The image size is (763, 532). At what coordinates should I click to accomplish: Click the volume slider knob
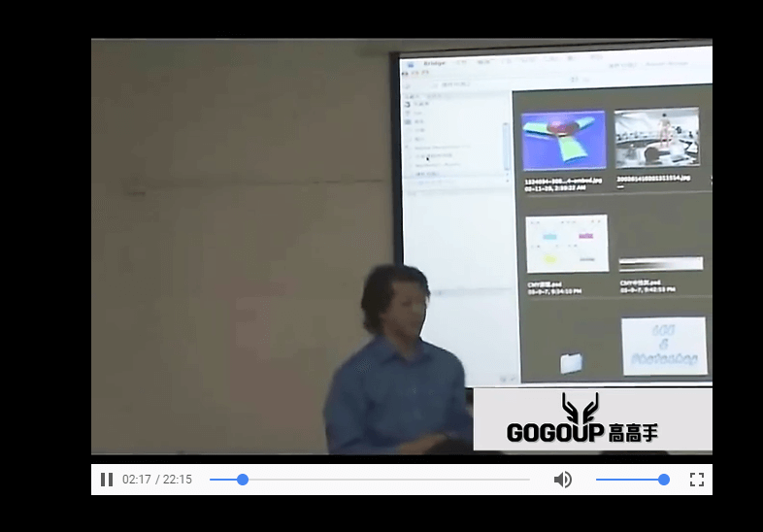[x=664, y=480]
